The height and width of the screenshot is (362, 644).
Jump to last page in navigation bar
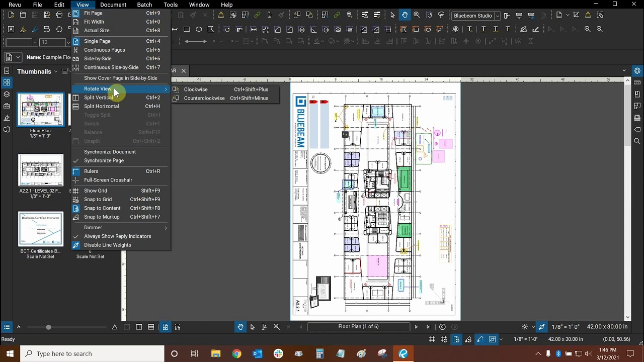pyautogui.click(x=428, y=327)
